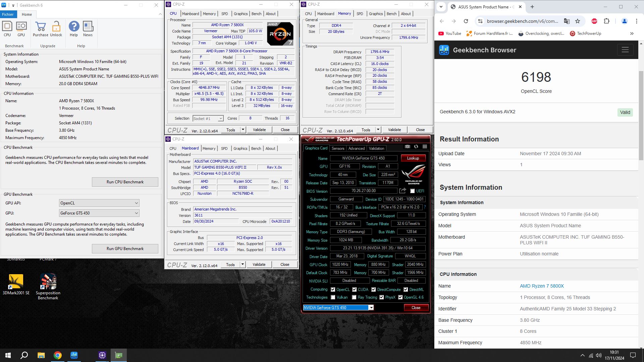This screenshot has width=644, height=362.
Task: Open the Geekbench Browser hamburger menu
Action: (625, 50)
